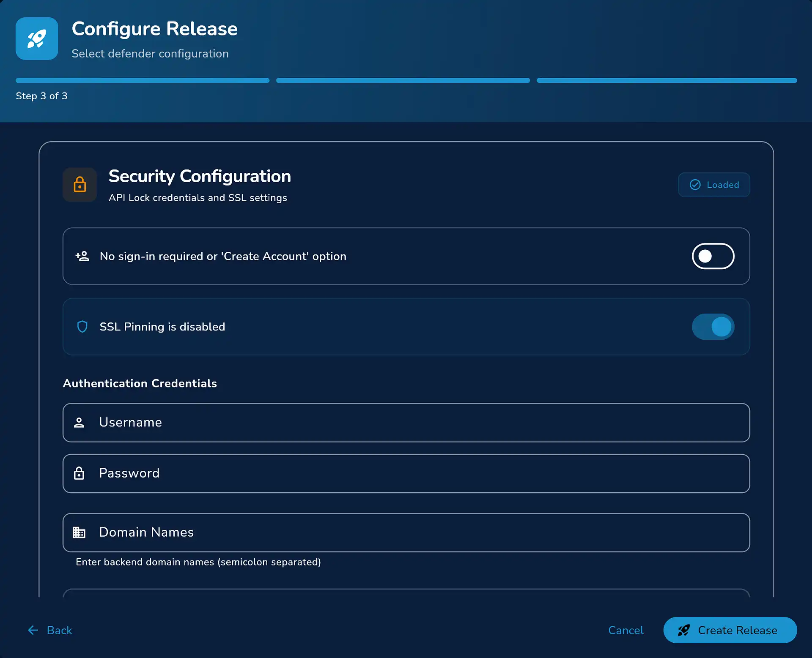Click the Loaded status badge
Viewport: 812px width, 658px height.
(714, 185)
